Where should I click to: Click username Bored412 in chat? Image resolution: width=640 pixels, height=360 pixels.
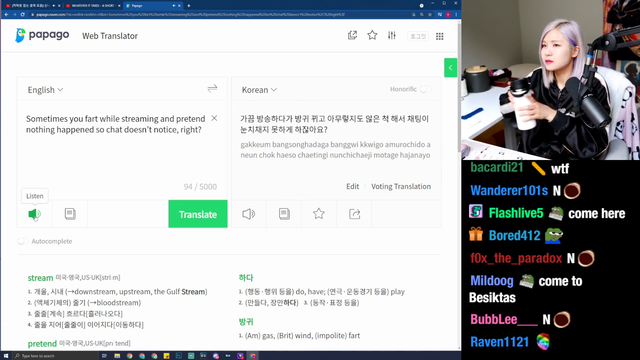(514, 236)
